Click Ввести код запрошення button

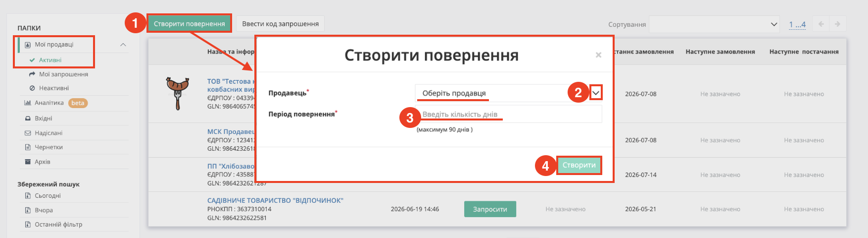(280, 23)
